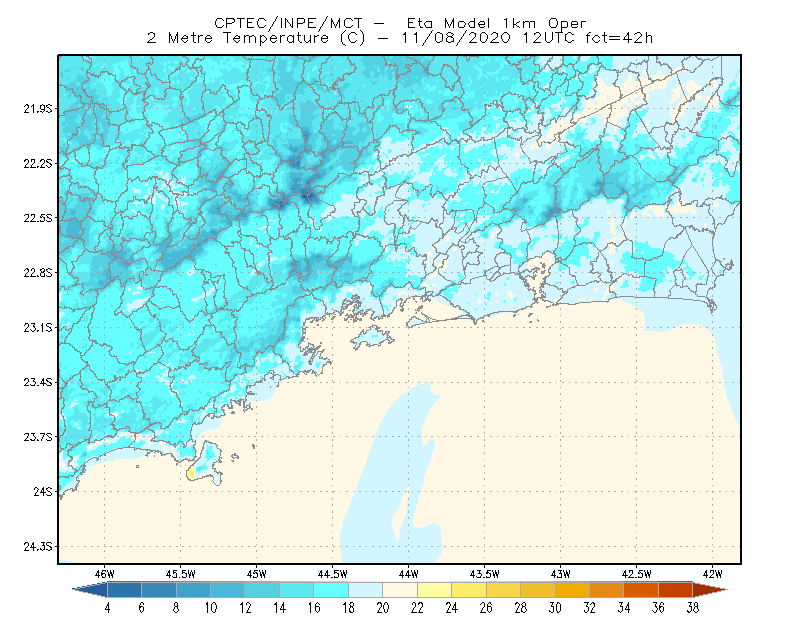Click the colorbar value label 12
The height and width of the screenshot is (618, 800).
click(x=245, y=608)
